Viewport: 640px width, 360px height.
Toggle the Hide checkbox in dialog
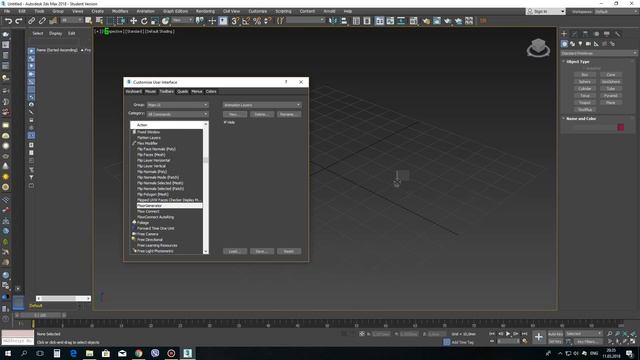click(225, 122)
